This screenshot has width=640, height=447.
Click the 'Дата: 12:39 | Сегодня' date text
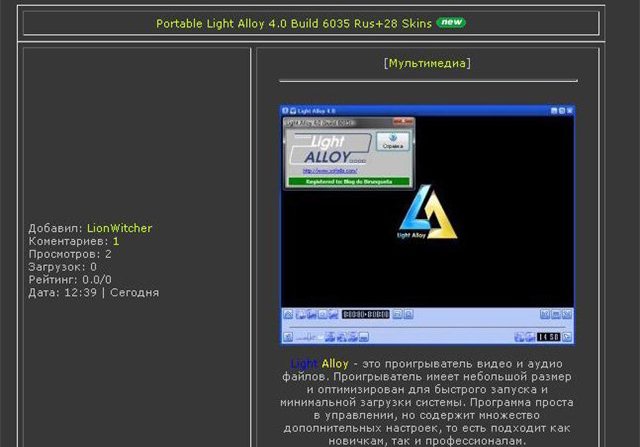tap(93, 293)
